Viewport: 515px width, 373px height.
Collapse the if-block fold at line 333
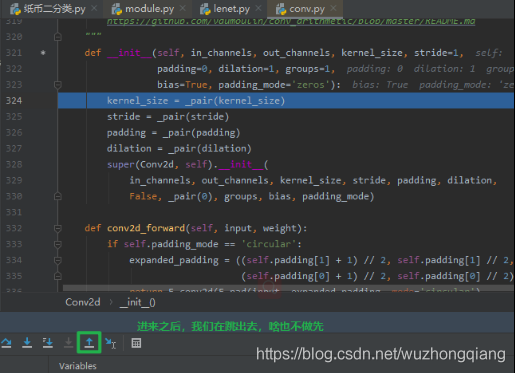58,244
